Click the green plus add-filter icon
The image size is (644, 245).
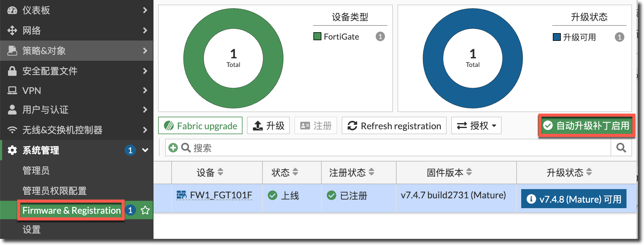coord(173,148)
